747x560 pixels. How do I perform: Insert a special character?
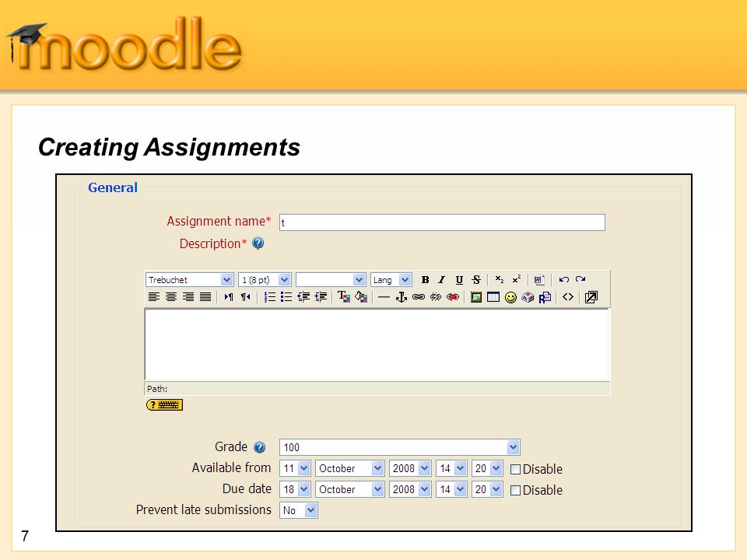528,297
